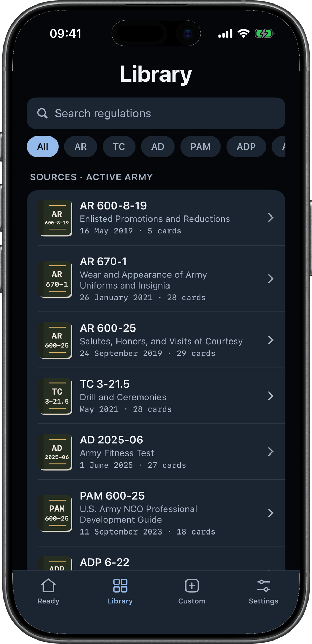The image size is (312, 644).
Task: Filter by TC chip
Action: click(119, 147)
